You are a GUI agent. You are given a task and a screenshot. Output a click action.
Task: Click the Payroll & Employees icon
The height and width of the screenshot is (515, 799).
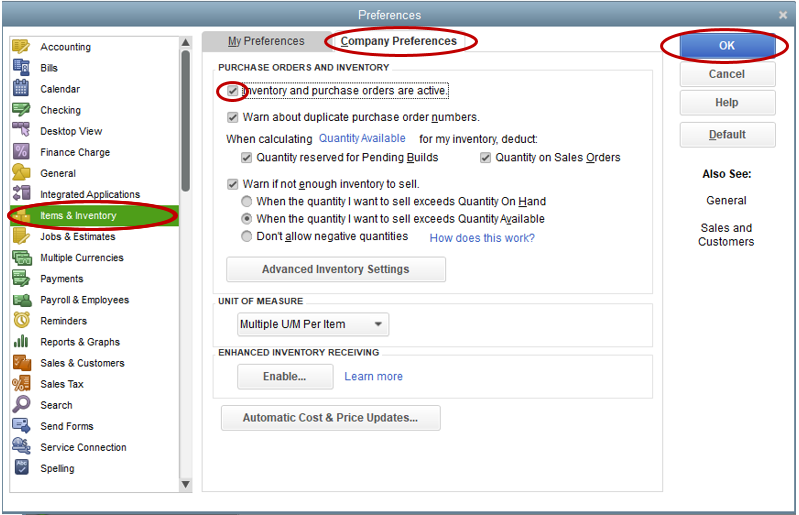pyautogui.click(x=21, y=300)
